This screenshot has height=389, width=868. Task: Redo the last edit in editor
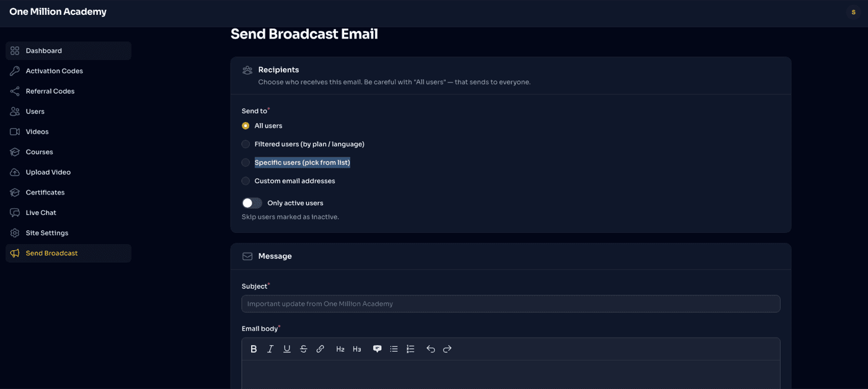coord(447,349)
